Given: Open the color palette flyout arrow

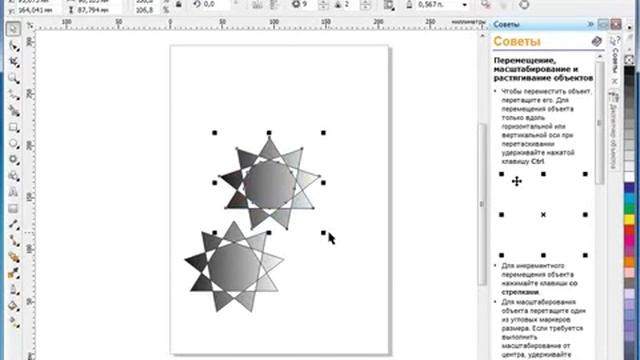Looking at the screenshot, I should click(x=629, y=28).
